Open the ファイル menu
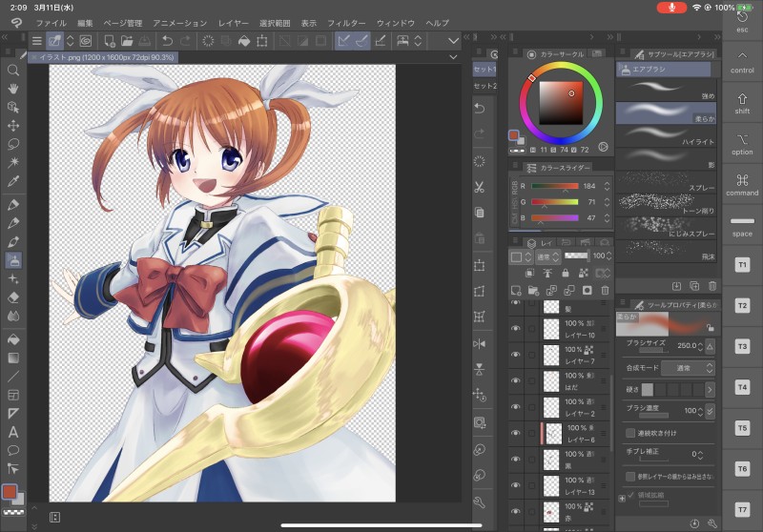The image size is (763, 532). point(52,23)
